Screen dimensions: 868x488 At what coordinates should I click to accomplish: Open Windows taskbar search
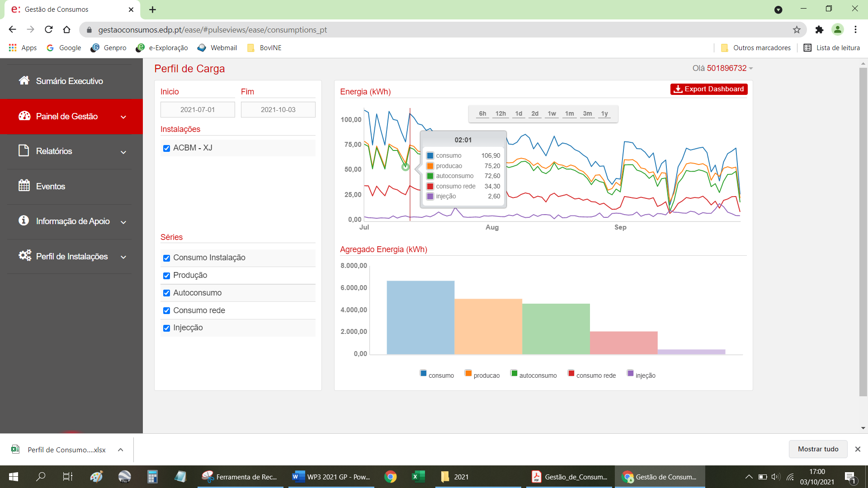click(41, 477)
